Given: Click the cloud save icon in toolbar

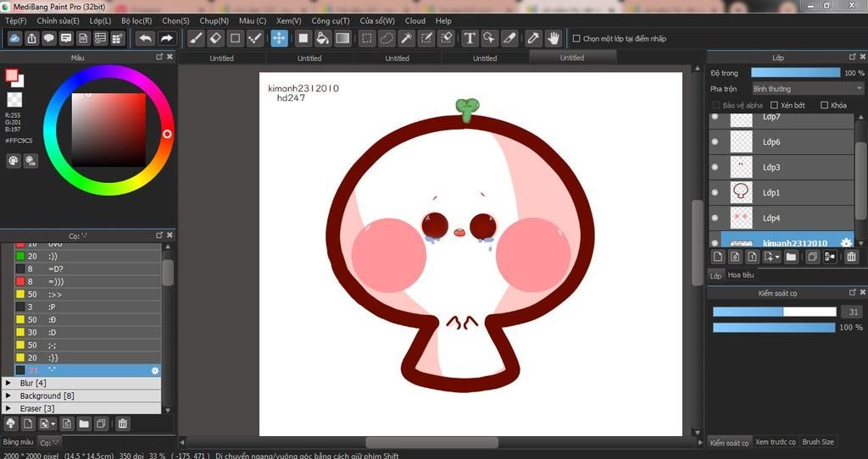Looking at the screenshot, I should click(x=15, y=38).
